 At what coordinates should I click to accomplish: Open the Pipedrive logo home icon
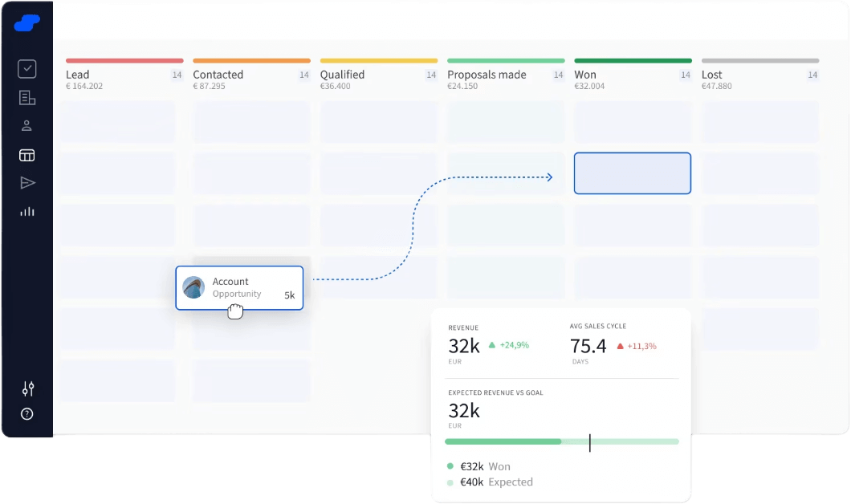click(27, 23)
